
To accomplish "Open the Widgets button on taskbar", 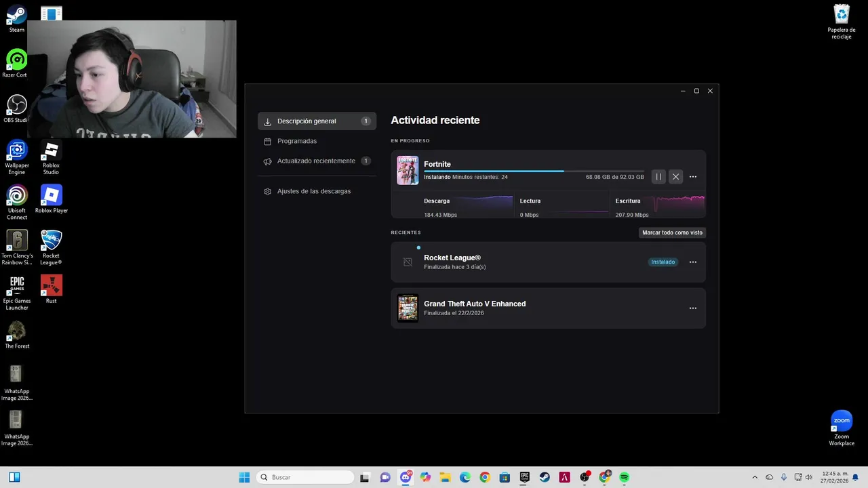I will 14,477.
